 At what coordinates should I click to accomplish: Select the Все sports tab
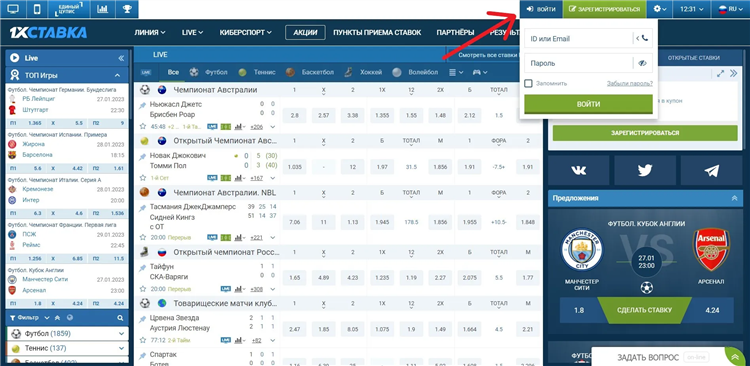pos(173,72)
